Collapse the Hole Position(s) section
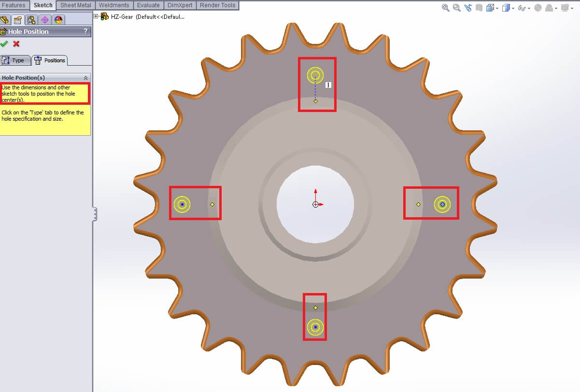The image size is (580, 392). pos(86,77)
